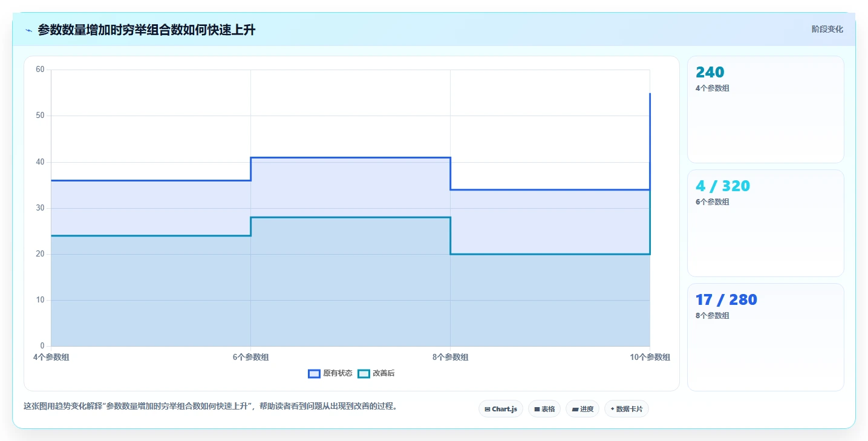Click the 阶段变化 label in header

coord(827,29)
